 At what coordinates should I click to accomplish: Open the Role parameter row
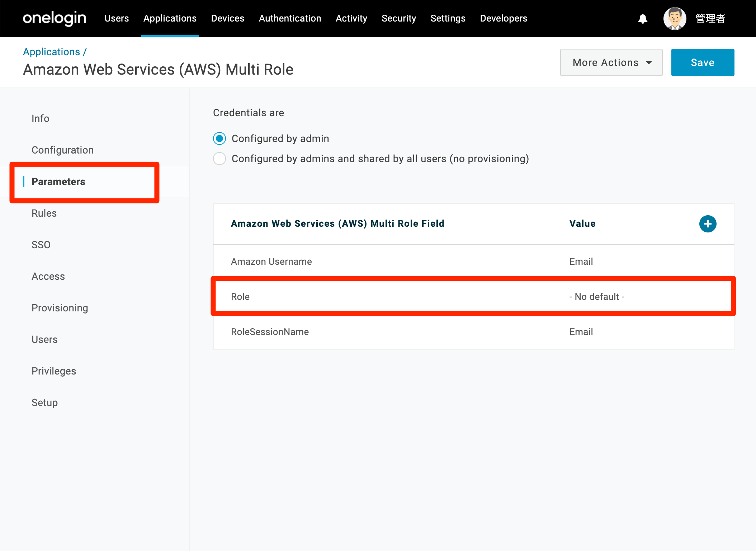coord(473,297)
